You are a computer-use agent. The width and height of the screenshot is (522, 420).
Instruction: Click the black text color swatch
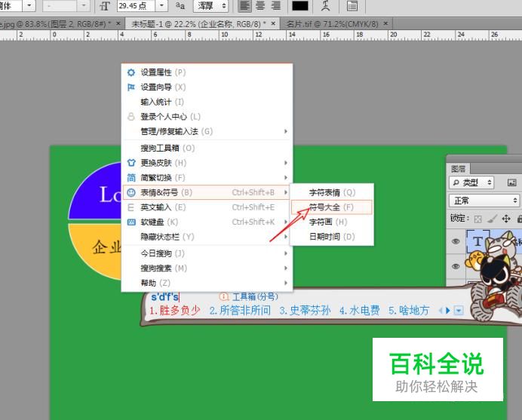[300, 6]
